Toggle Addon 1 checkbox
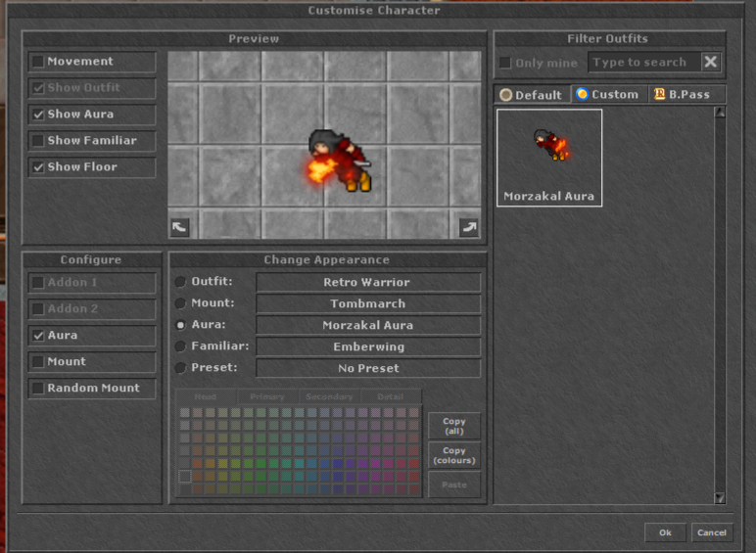Image resolution: width=756 pixels, height=553 pixels. (x=38, y=282)
